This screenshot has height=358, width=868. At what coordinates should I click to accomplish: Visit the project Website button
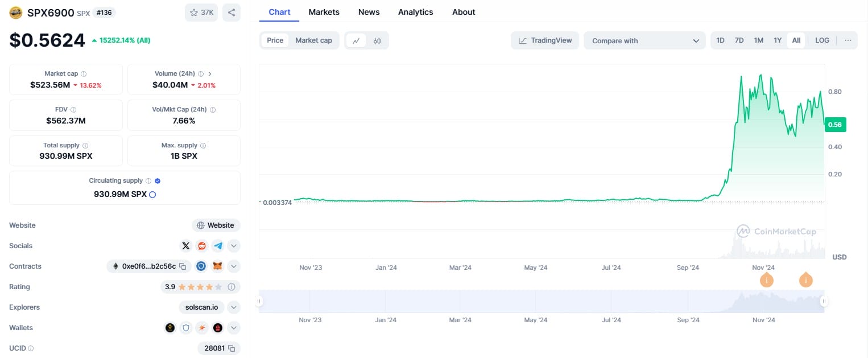click(x=216, y=225)
